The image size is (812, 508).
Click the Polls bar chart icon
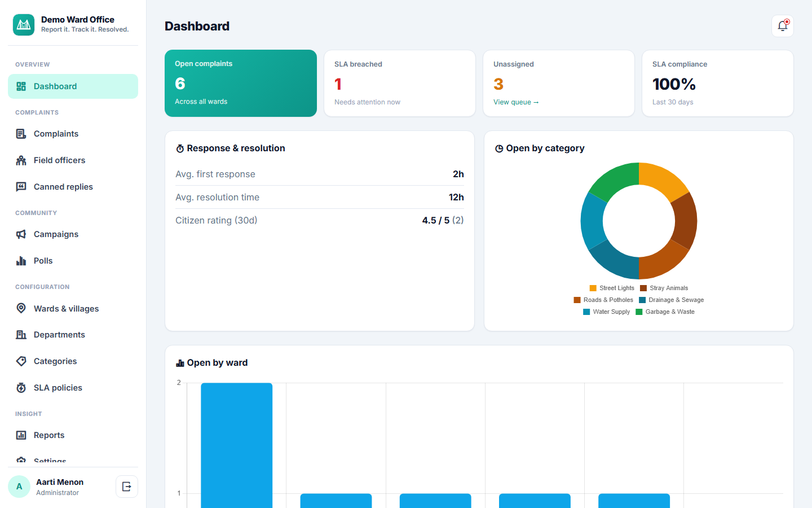pos(21,261)
